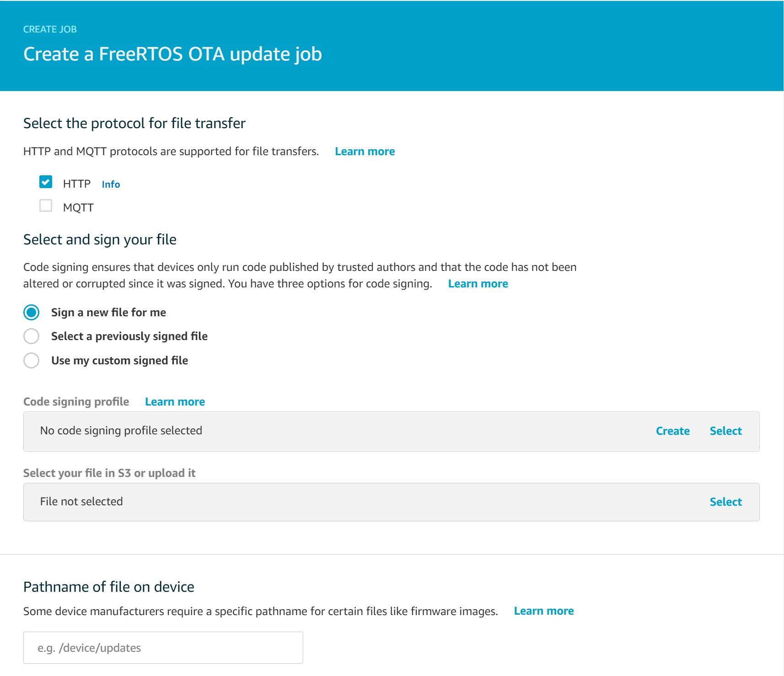The height and width of the screenshot is (676, 784).
Task: Open Learn more beside Code signing profile
Action: click(175, 402)
